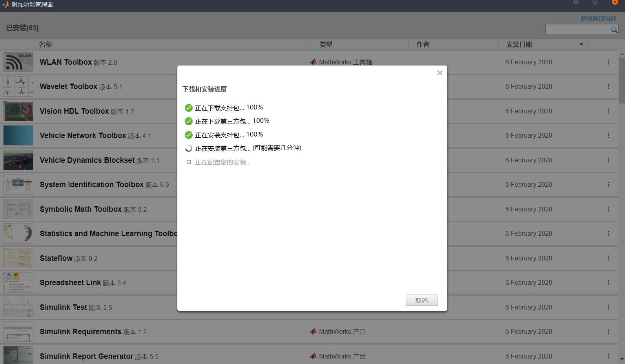Open options menu for Stateflow row
This screenshot has height=364, width=625.
609,258
